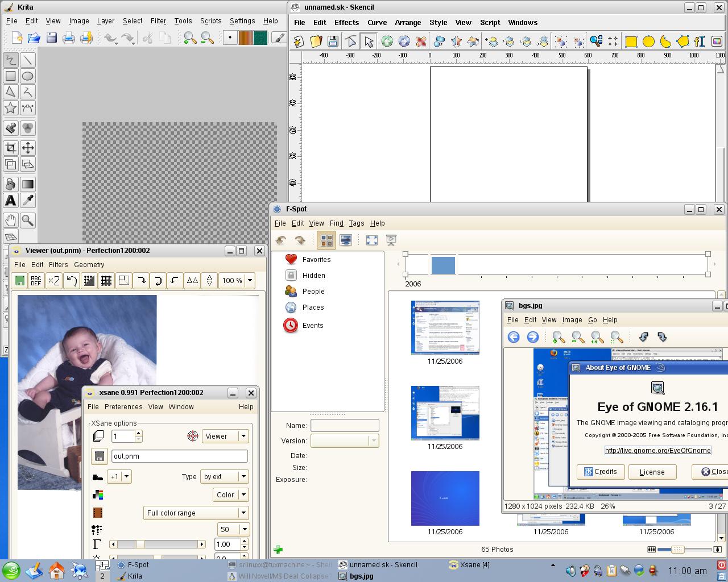The image size is (728, 582).
Task: Activate Krita's crop tool
Action: (x=10, y=148)
